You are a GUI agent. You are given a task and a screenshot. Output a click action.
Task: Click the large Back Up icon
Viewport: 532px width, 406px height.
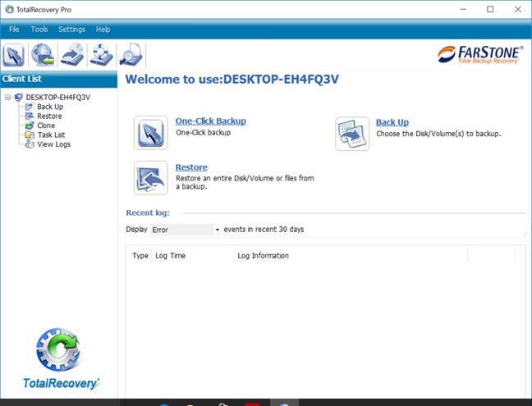coord(352,134)
